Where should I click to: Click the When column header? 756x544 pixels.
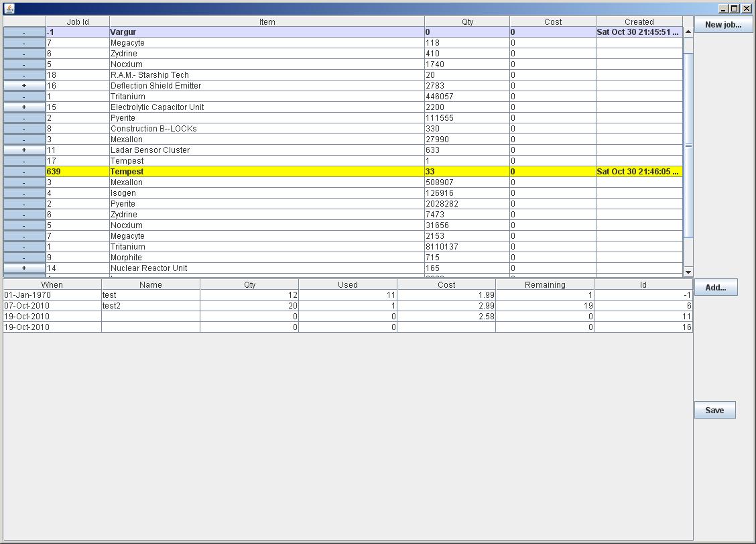(x=52, y=284)
